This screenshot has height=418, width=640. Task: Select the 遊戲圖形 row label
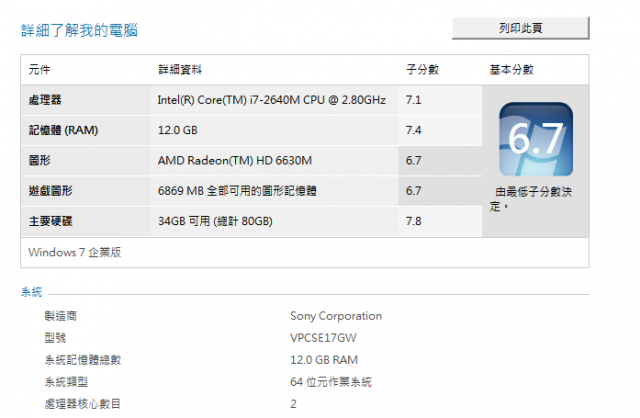click(51, 191)
